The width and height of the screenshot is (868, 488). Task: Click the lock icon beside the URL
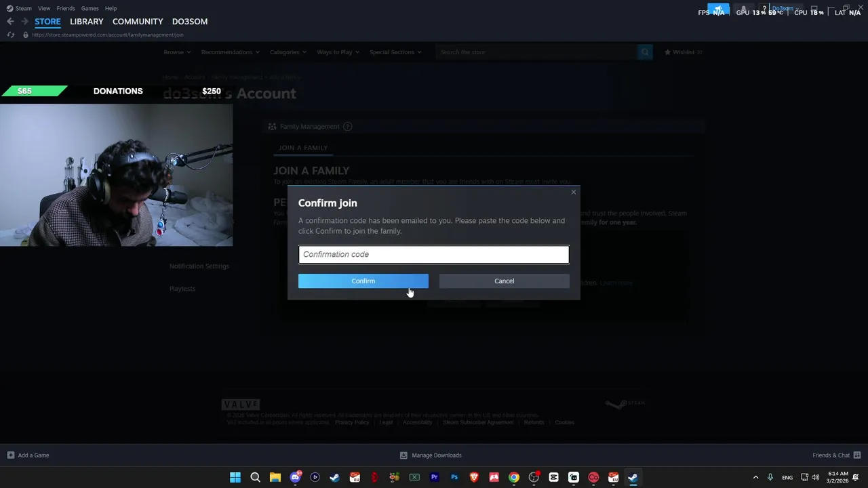click(x=26, y=35)
